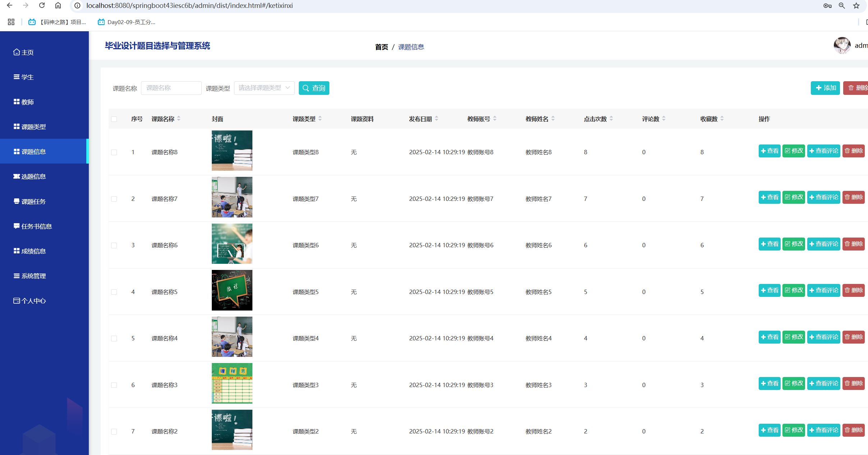Open the 成绩信息 sidebar menu item

click(x=33, y=251)
